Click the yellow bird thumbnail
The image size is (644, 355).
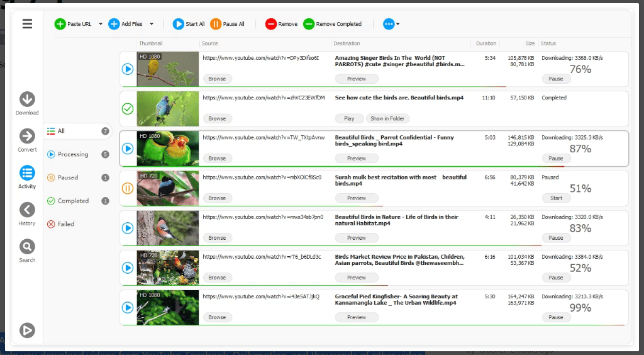pos(167,69)
